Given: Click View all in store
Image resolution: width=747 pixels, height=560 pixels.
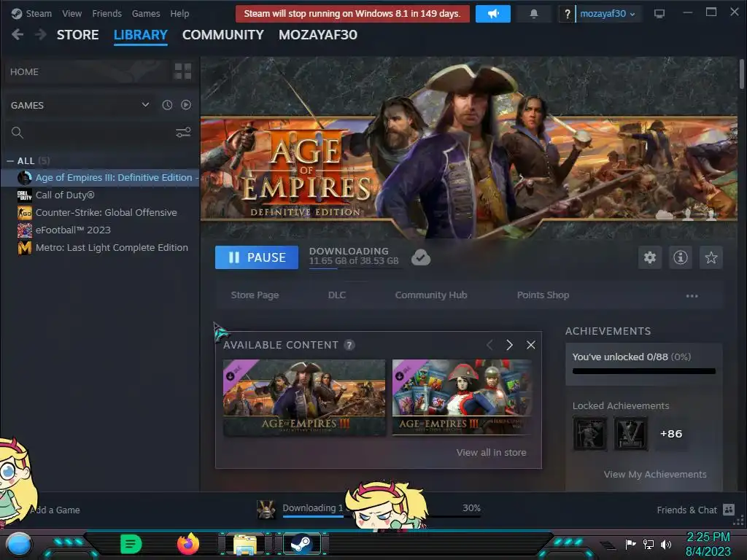Looking at the screenshot, I should pyautogui.click(x=491, y=452).
